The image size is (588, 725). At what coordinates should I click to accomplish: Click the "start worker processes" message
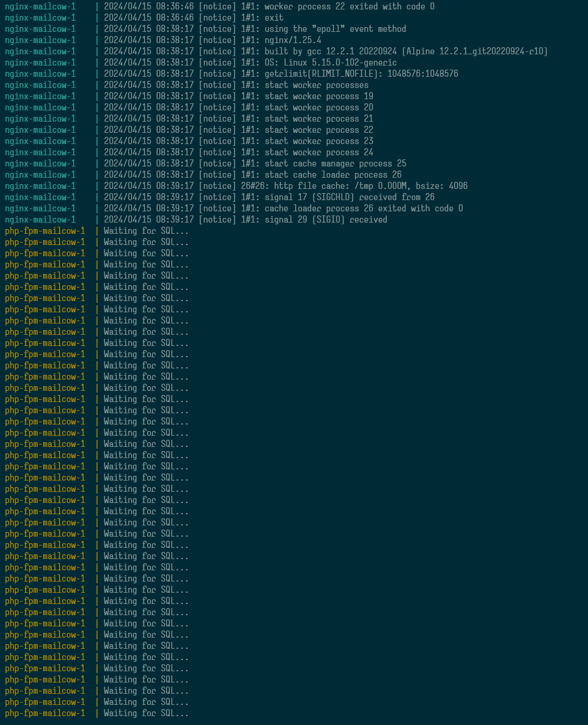pyautogui.click(x=316, y=85)
